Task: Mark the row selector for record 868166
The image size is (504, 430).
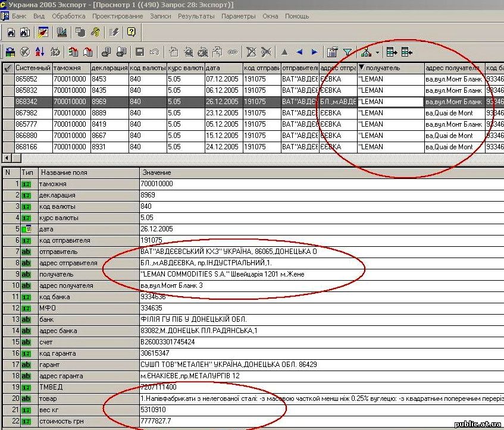Action: coord(8,147)
